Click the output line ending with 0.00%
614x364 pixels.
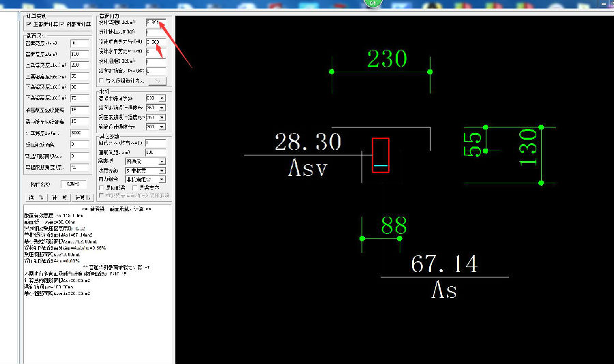[x=52, y=260]
